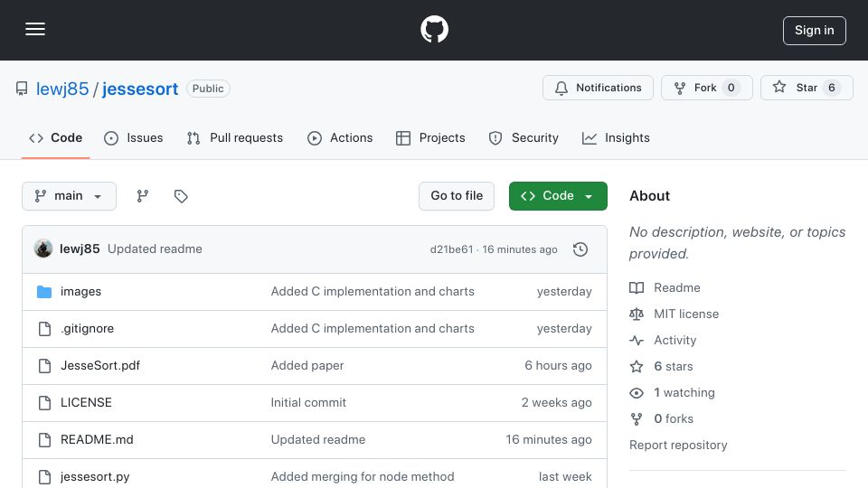This screenshot has width=868, height=488.
Task: Click the lewj85 commit author avatar
Action: pos(43,249)
